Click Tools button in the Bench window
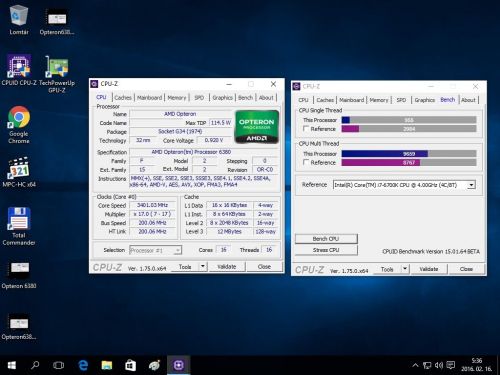Screen dimensions: 500x375 click(387, 269)
